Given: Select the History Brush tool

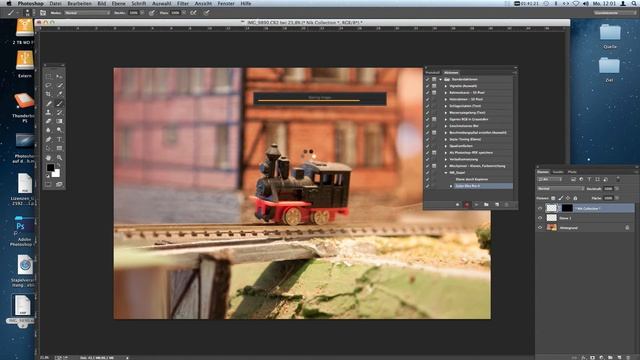Looking at the screenshot, I should click(x=60, y=112).
